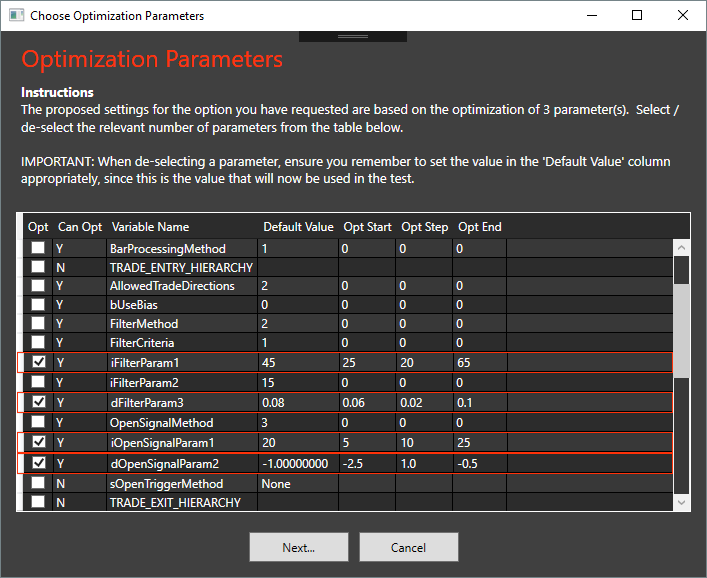Deselect the dOpenSignalParam2 checkbox

tap(39, 463)
